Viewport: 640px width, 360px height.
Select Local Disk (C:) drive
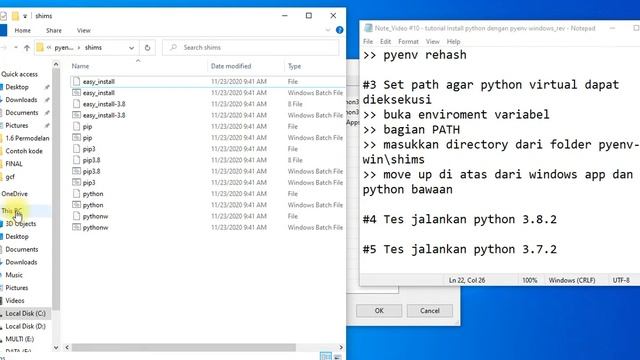click(25, 313)
